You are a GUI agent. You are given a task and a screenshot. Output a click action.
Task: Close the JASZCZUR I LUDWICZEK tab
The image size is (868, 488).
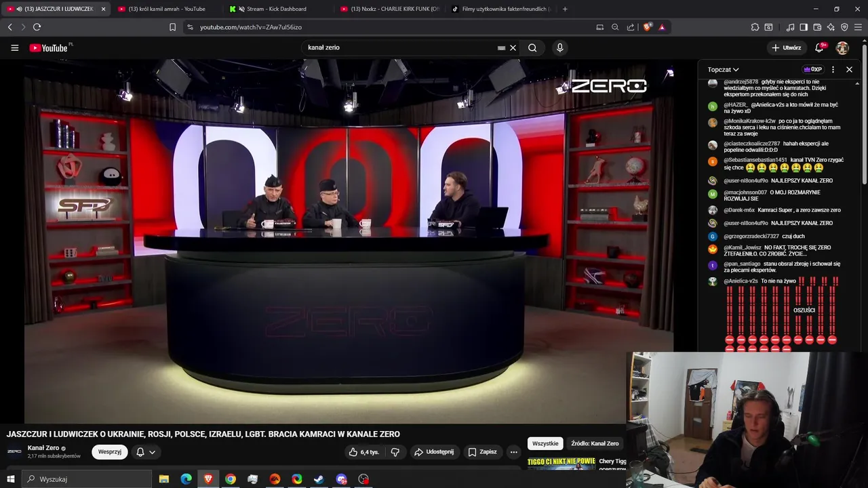[x=103, y=9]
